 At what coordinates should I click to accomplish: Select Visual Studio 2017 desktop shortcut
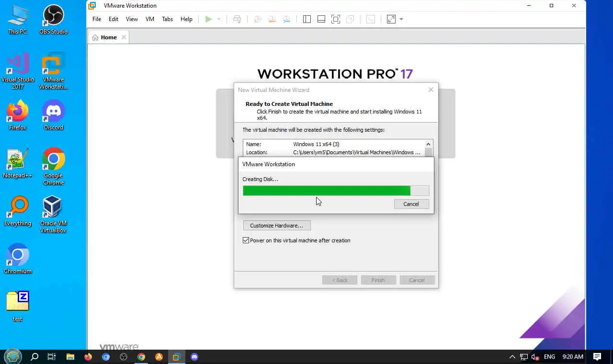coord(18,71)
